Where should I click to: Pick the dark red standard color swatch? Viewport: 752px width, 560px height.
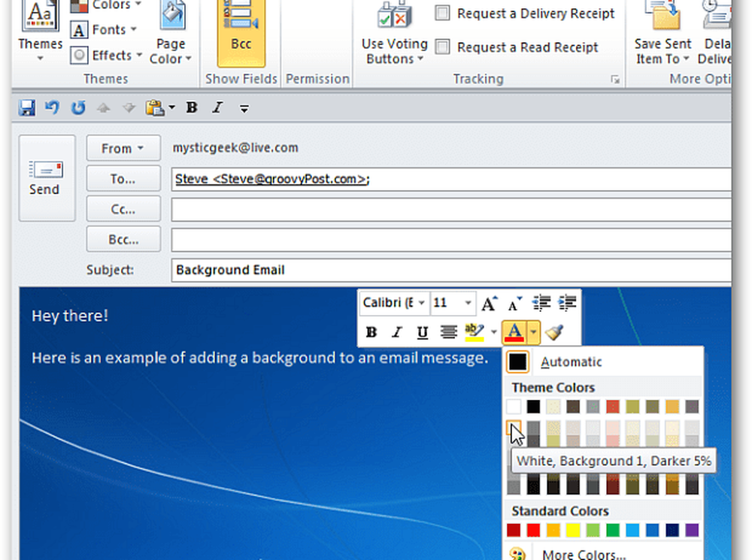[514, 530]
